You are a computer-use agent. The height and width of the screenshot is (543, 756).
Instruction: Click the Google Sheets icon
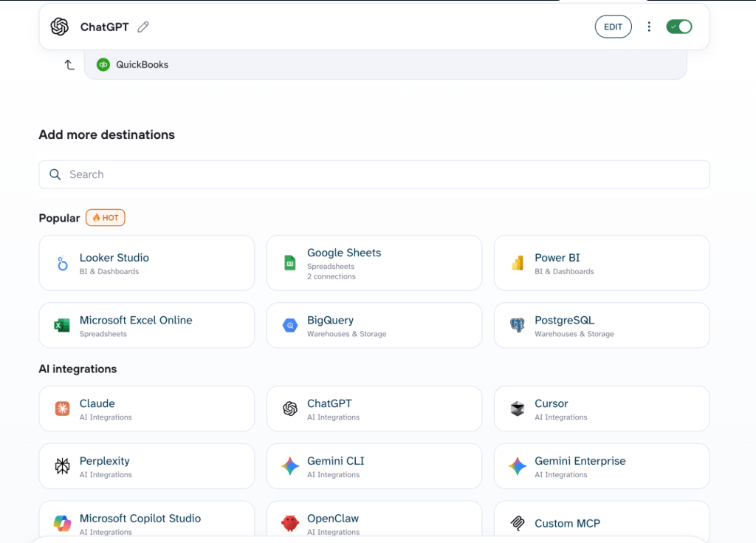click(289, 263)
